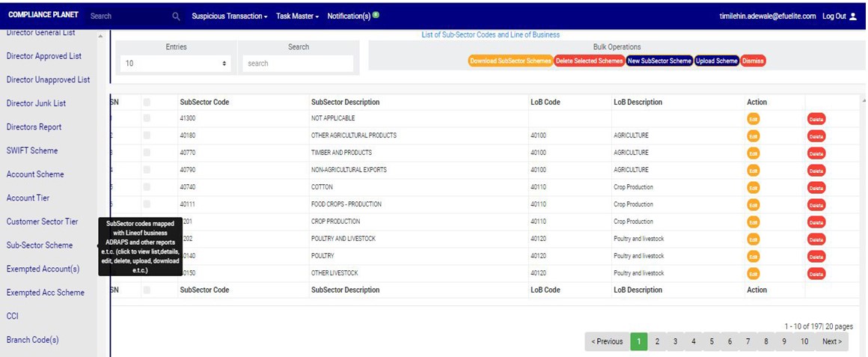The height and width of the screenshot is (357, 868).
Task: Select the checkbox for subsector code 40790
Action: (x=147, y=170)
